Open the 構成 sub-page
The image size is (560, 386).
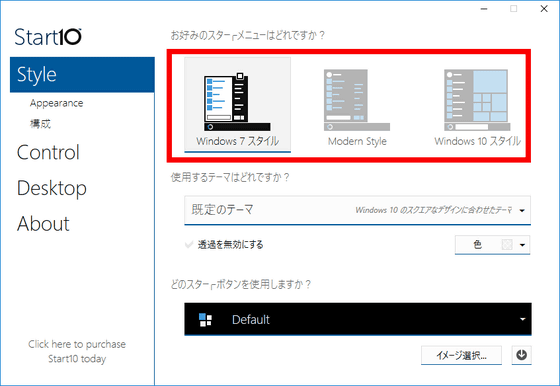[40, 124]
